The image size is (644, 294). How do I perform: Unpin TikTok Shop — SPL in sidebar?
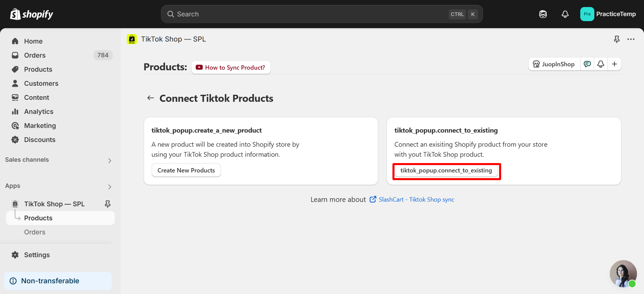[x=108, y=204]
